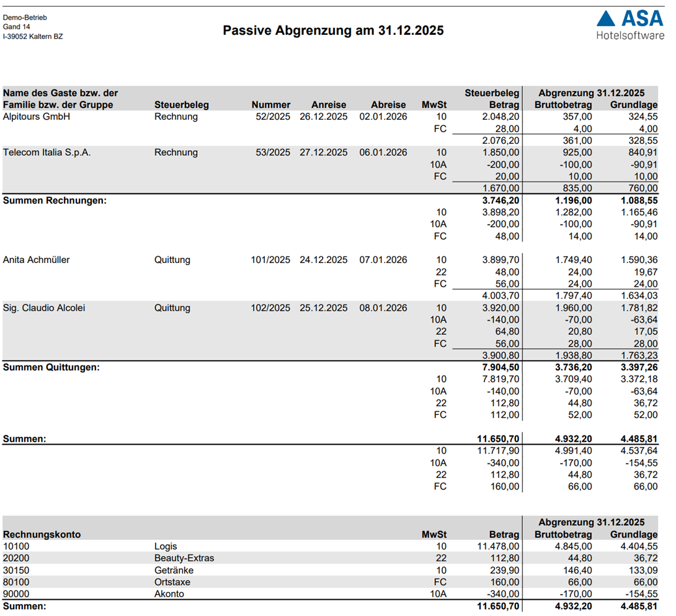676x616 pixels.
Task: Click the Rechnungskonto column header
Action: pos(42,534)
